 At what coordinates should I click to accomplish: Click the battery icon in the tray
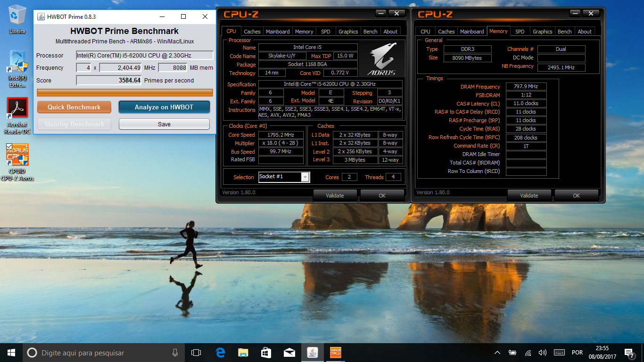tap(512, 353)
